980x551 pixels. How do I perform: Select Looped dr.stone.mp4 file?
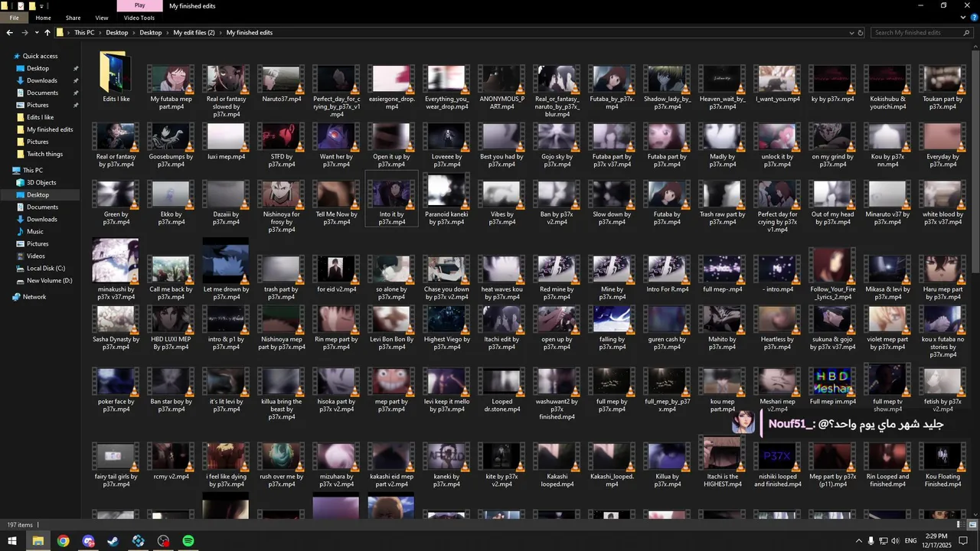(501, 380)
